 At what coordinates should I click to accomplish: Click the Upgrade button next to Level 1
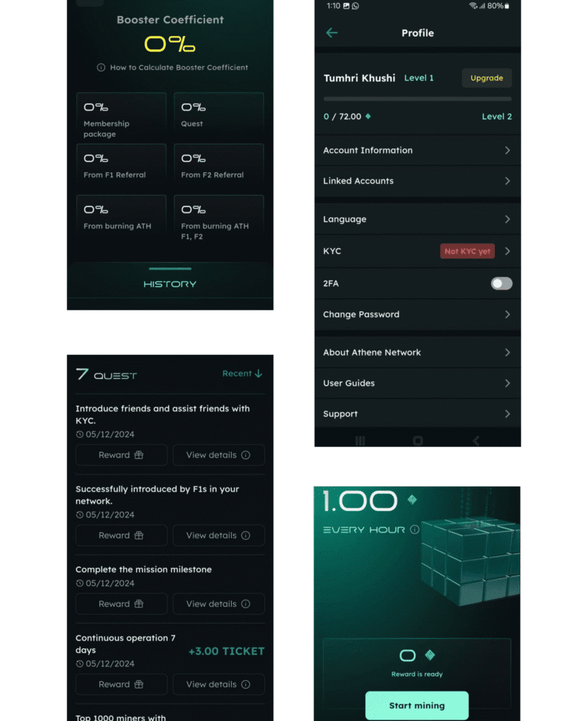487,78
